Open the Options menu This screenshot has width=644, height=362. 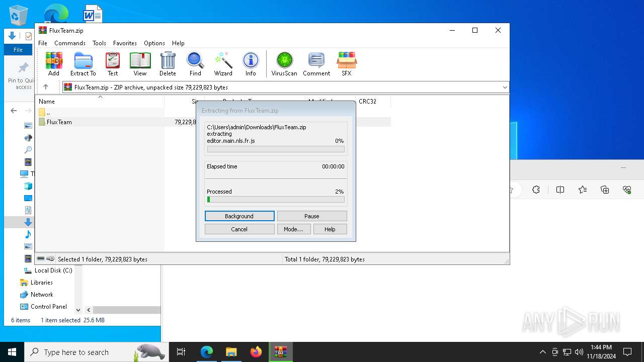pyautogui.click(x=154, y=43)
